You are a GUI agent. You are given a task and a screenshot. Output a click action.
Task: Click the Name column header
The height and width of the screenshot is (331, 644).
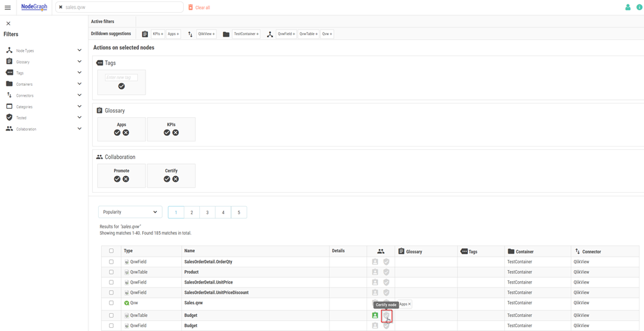[x=189, y=250]
